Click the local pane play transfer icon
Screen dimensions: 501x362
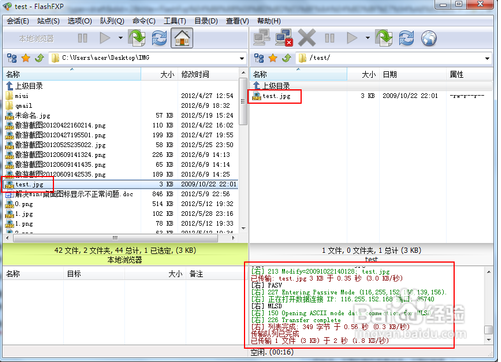pyautogui.click(x=105, y=38)
